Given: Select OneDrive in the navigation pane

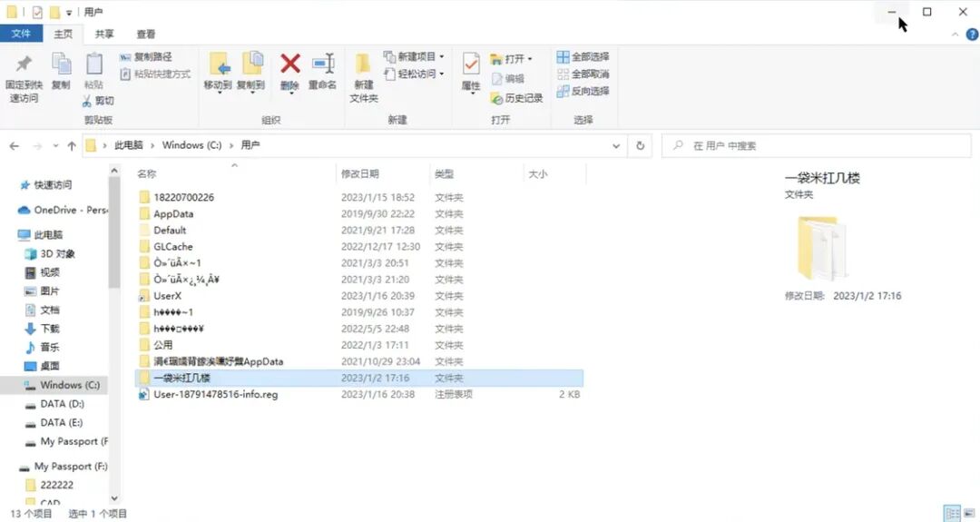Looking at the screenshot, I should (63, 210).
